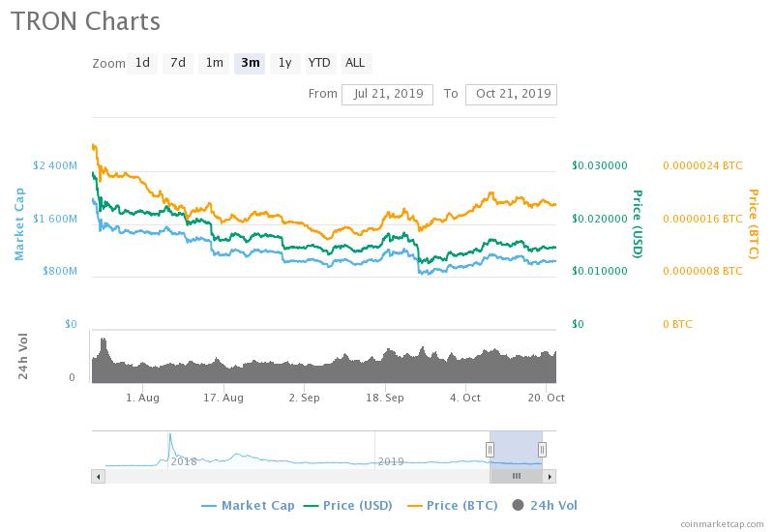This screenshot has width=774, height=532.
Task: Click the 20. Oct axis label
Action: tap(546, 398)
